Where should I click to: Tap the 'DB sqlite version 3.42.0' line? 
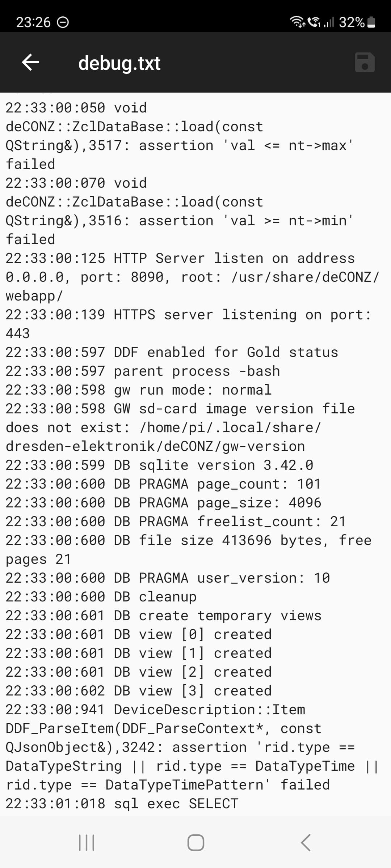click(x=159, y=465)
